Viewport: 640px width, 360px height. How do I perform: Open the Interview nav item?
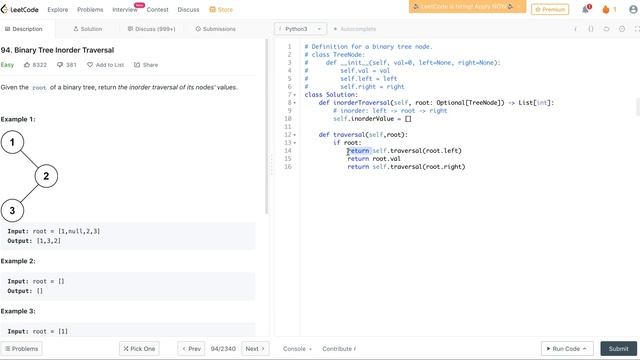[124, 9]
